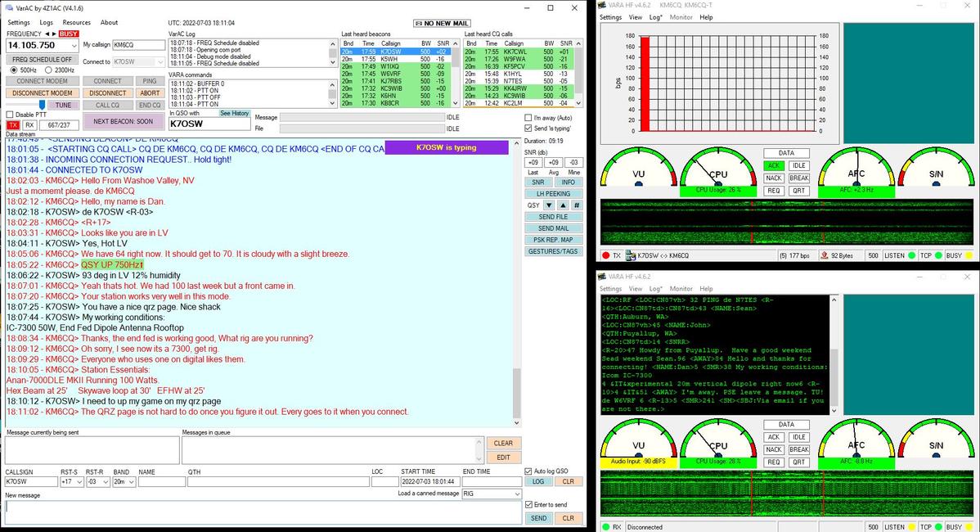
Task: Click the ABORT button
Action: coord(150,93)
